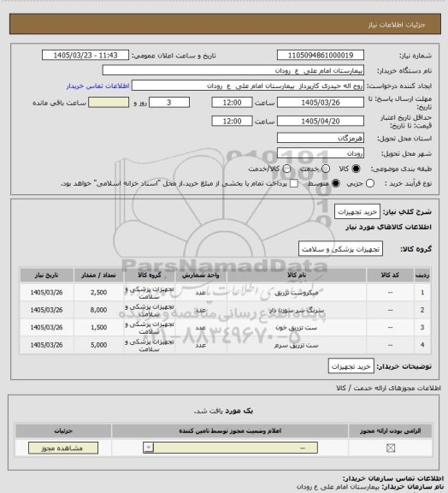
Task: Click quantity cell 5,000
Action: 98,345
